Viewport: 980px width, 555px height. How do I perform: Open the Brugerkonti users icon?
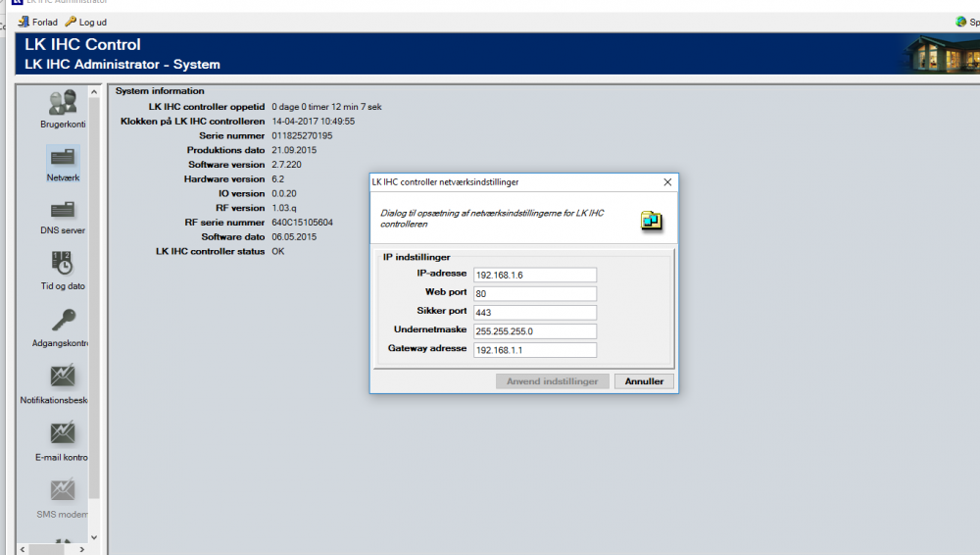[63, 103]
